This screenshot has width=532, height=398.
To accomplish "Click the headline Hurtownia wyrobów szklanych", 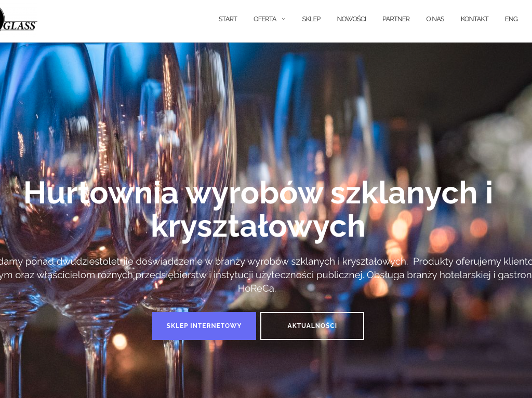I will (258, 193).
